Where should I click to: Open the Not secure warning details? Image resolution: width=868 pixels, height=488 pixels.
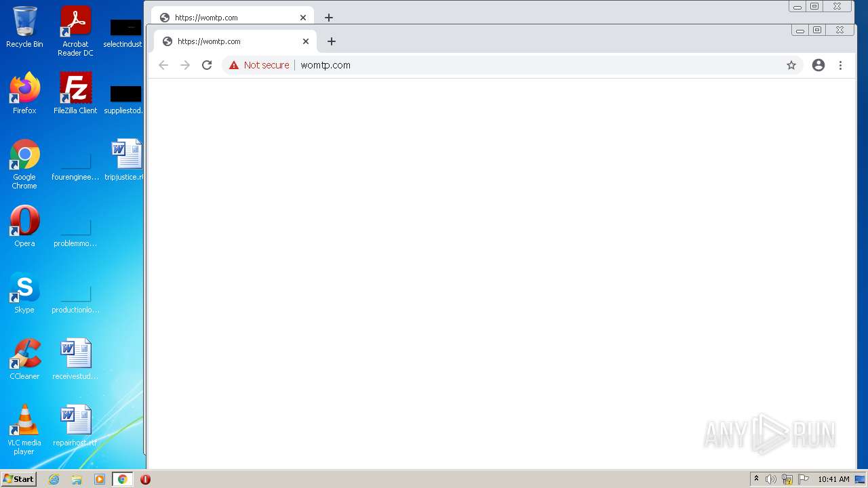[x=259, y=65]
